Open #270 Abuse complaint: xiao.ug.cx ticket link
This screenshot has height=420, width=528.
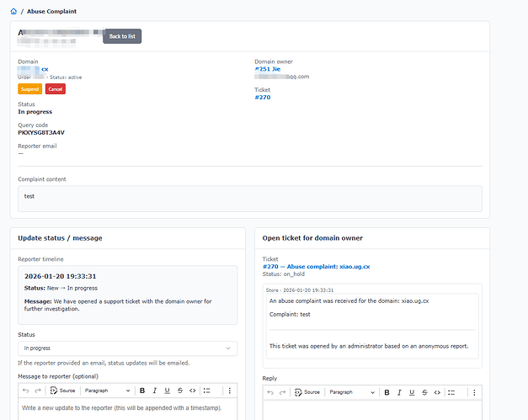tap(316, 267)
